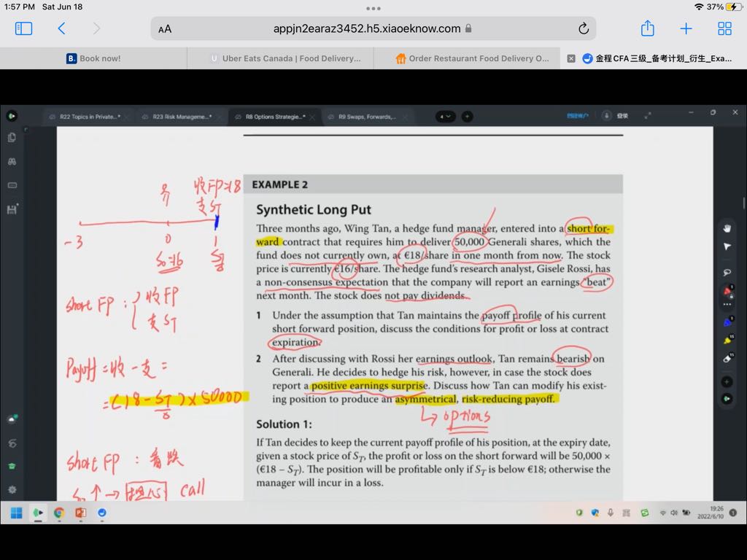
Task: Expand the tab count dropdown
Action: [445, 116]
